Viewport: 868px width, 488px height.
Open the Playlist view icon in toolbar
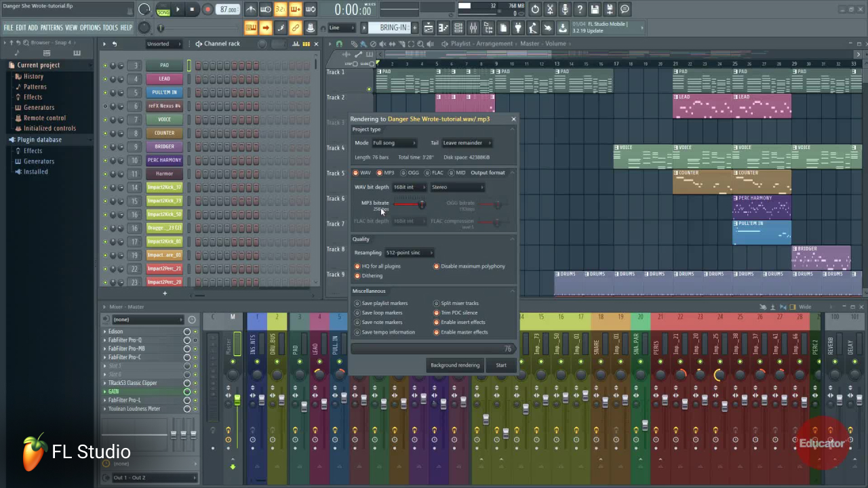429,28
